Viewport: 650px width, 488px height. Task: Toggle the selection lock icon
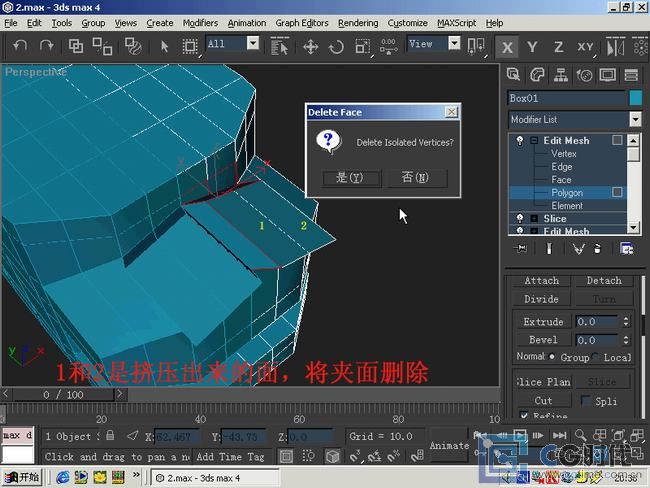pyautogui.click(x=110, y=435)
